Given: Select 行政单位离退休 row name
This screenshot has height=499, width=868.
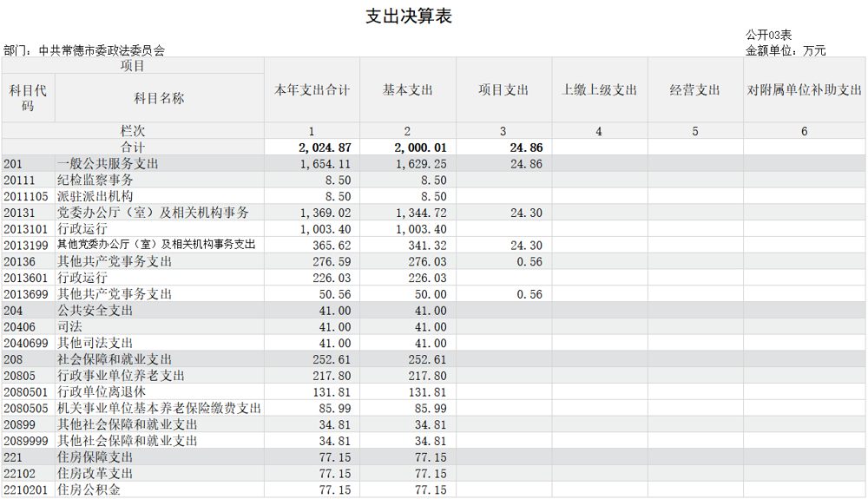Looking at the screenshot, I should click(102, 391).
